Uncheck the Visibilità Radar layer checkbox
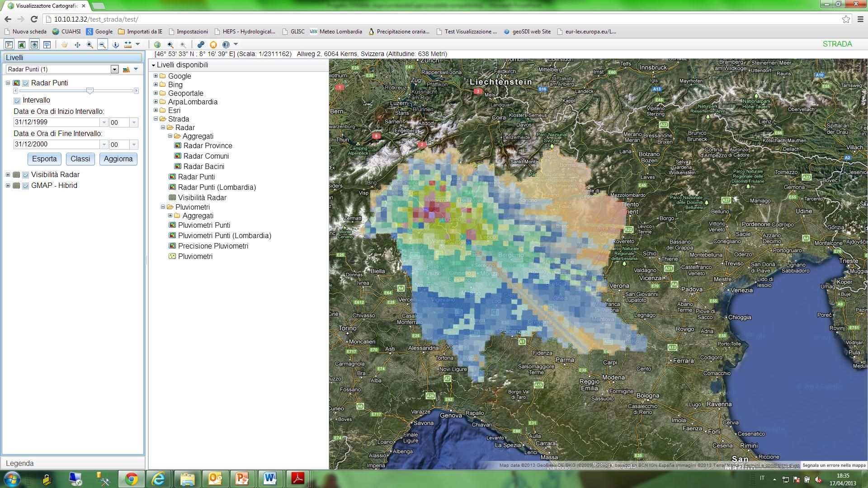The height and width of the screenshot is (488, 868). click(x=26, y=175)
